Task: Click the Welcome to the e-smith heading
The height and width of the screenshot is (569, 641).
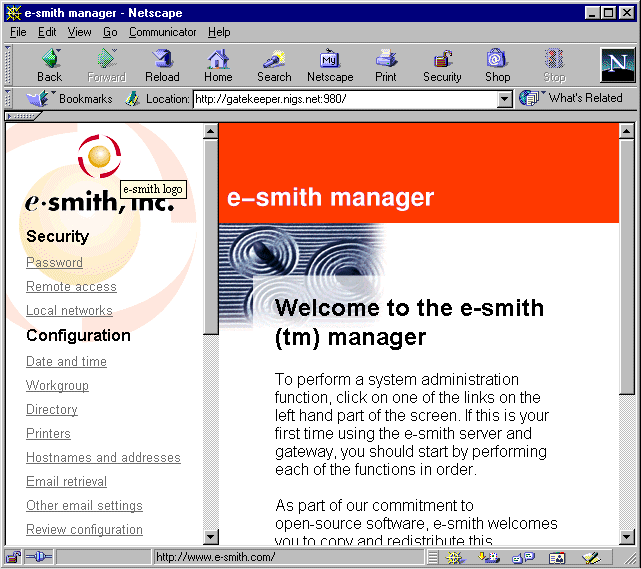Action: (409, 323)
